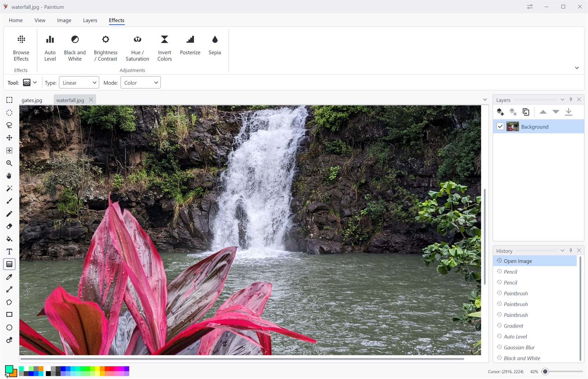Open the Layers panel options chevron
This screenshot has height=379, width=588.
562,100
